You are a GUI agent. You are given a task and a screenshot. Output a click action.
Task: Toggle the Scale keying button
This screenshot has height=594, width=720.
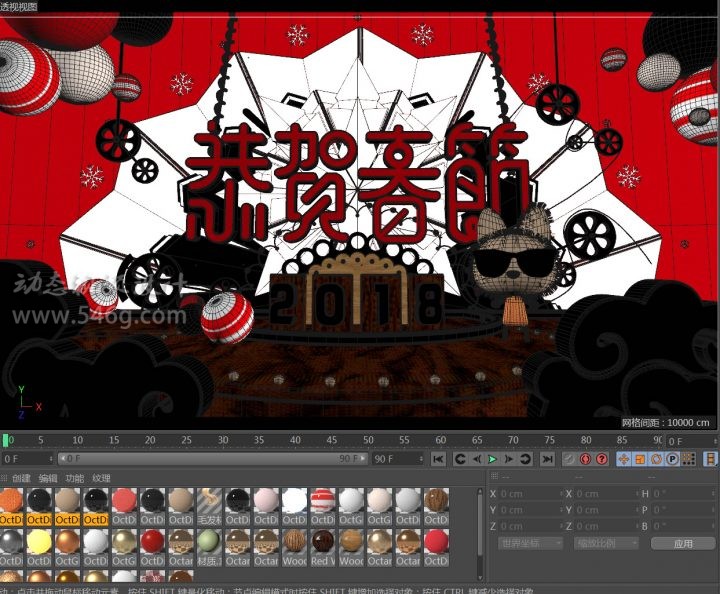pos(640,459)
